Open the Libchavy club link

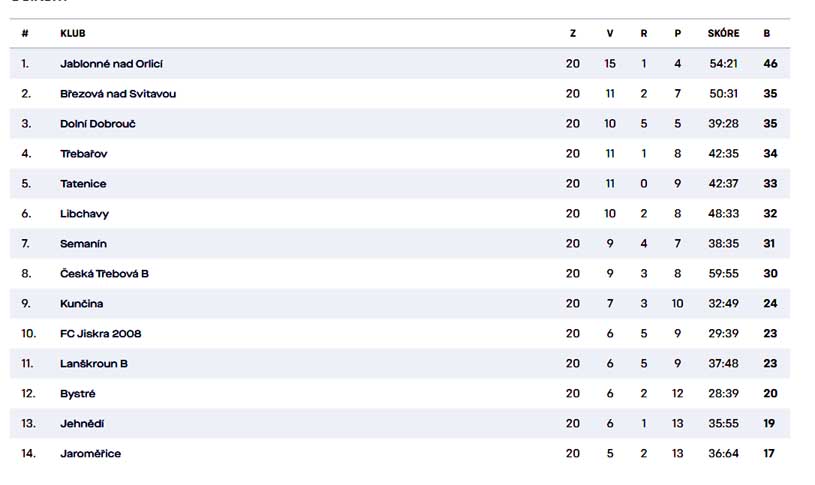point(84,214)
